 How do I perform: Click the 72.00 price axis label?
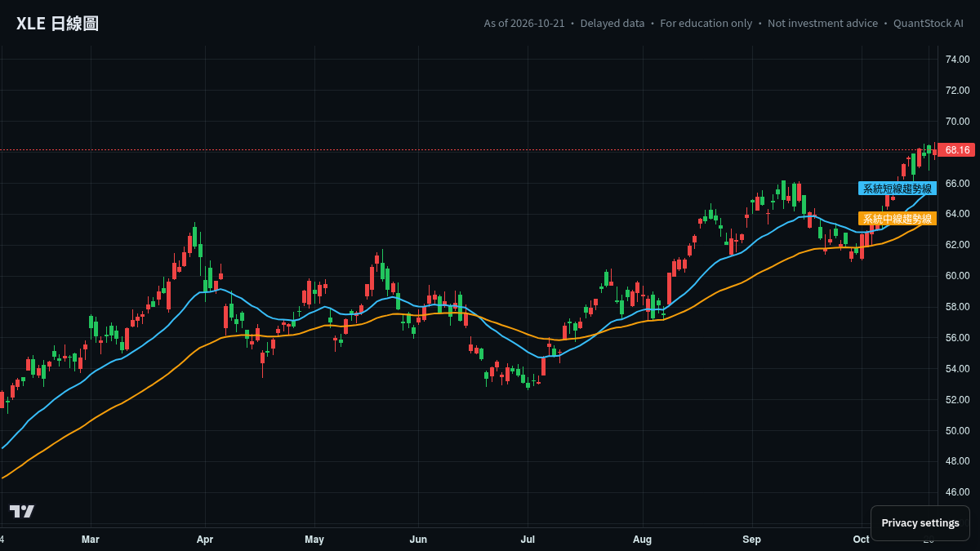(958, 91)
